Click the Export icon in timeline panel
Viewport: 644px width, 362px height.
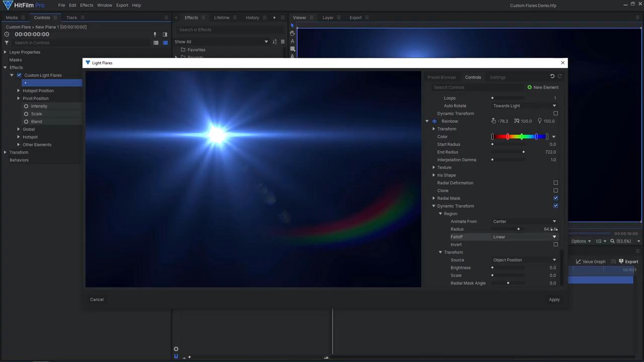tap(621, 261)
